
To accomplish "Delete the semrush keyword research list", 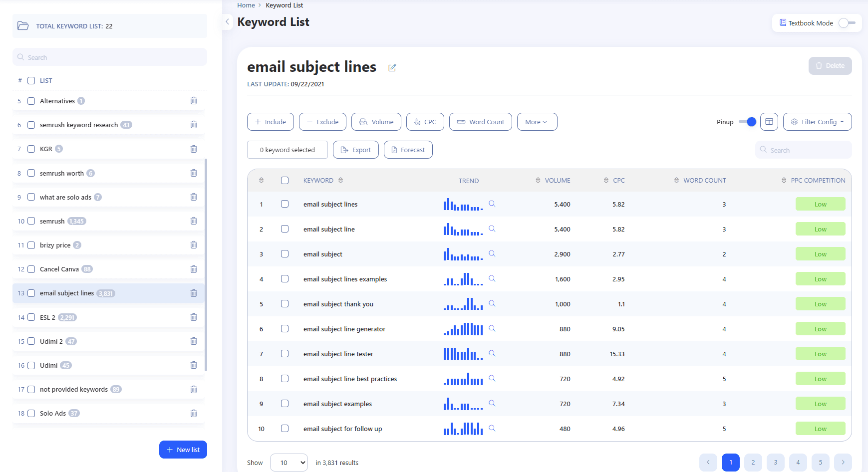I will 194,125.
